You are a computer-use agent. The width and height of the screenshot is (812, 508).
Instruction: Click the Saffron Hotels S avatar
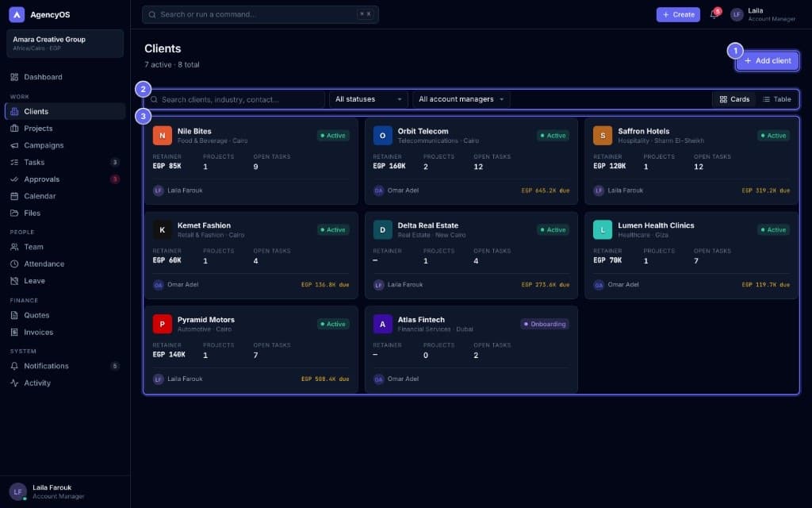click(603, 136)
